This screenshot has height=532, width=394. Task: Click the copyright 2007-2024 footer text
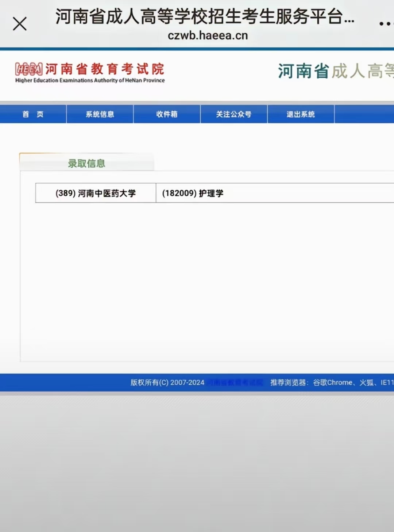point(167,383)
